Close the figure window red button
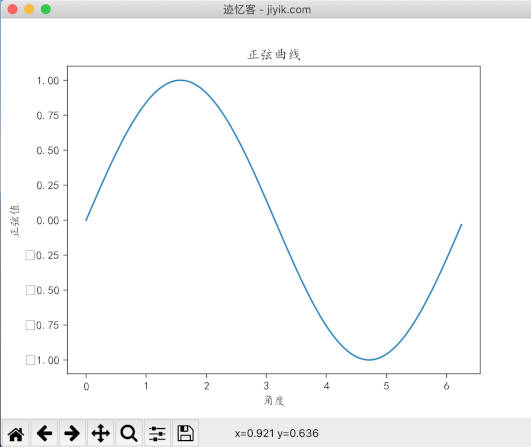 (x=13, y=9)
